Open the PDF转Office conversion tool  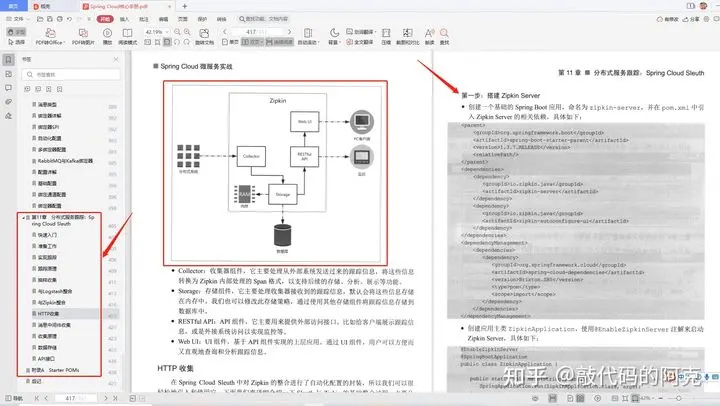pyautogui.click(x=50, y=36)
